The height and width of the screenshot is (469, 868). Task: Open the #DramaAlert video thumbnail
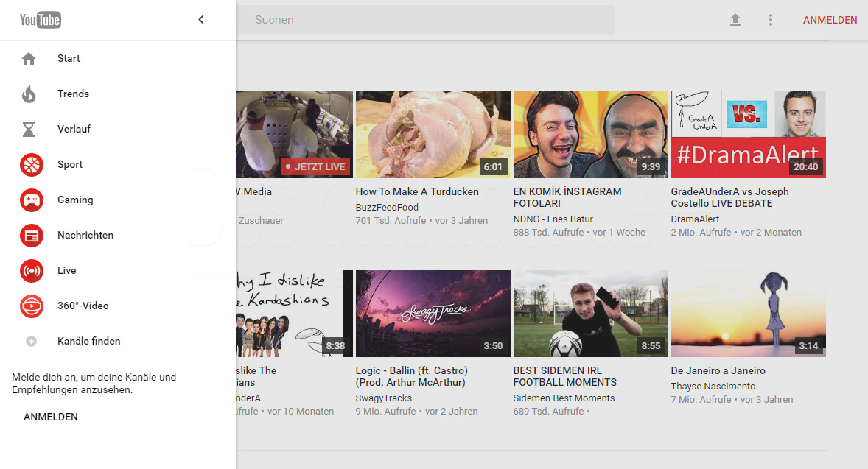coord(749,135)
